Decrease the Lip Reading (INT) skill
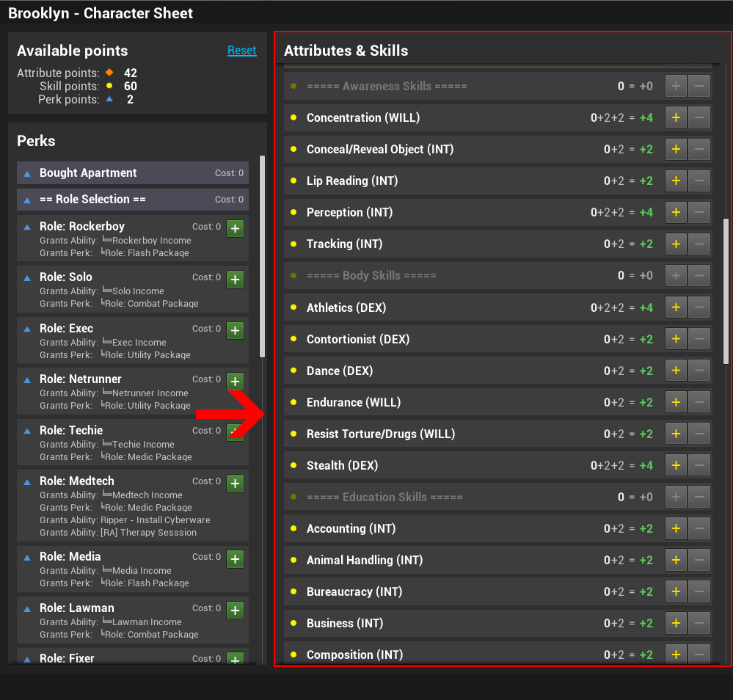 click(x=699, y=181)
